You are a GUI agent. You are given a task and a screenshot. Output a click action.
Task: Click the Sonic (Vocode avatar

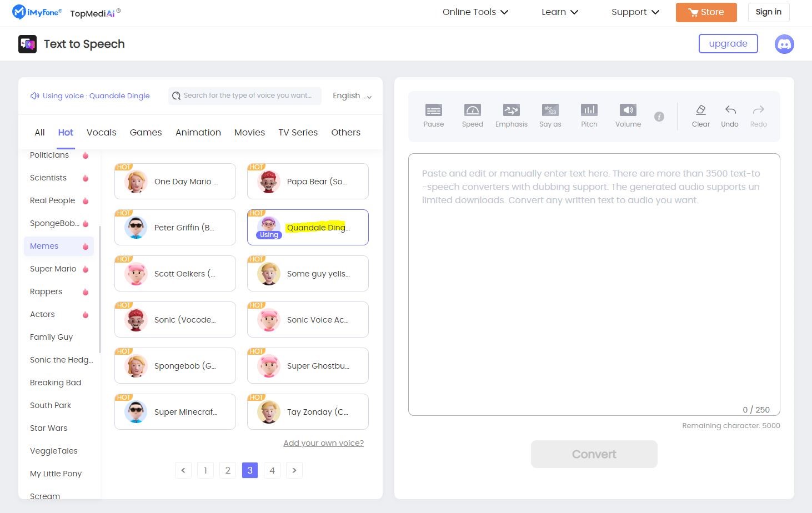point(136,320)
